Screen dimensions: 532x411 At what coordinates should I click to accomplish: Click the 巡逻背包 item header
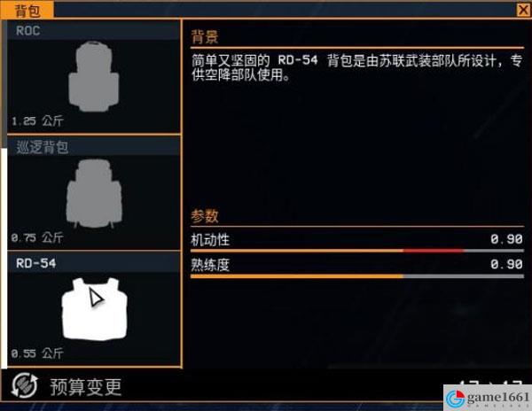(x=94, y=147)
